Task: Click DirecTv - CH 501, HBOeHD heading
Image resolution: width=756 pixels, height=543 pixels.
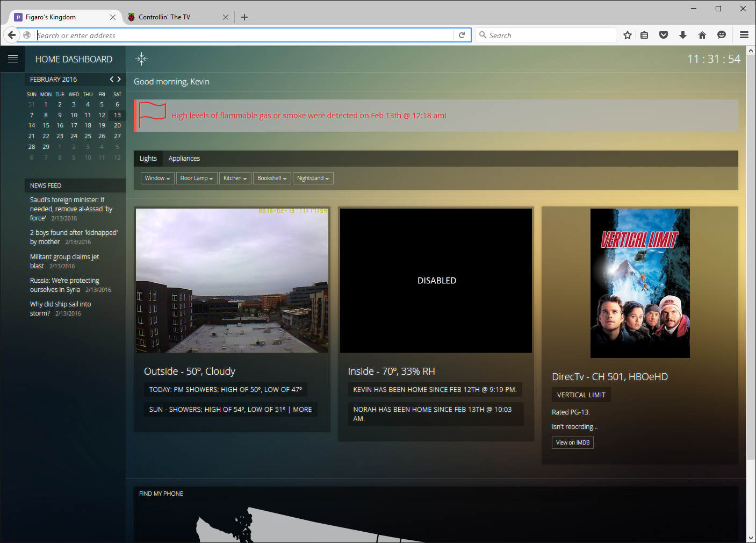Action: (610, 377)
